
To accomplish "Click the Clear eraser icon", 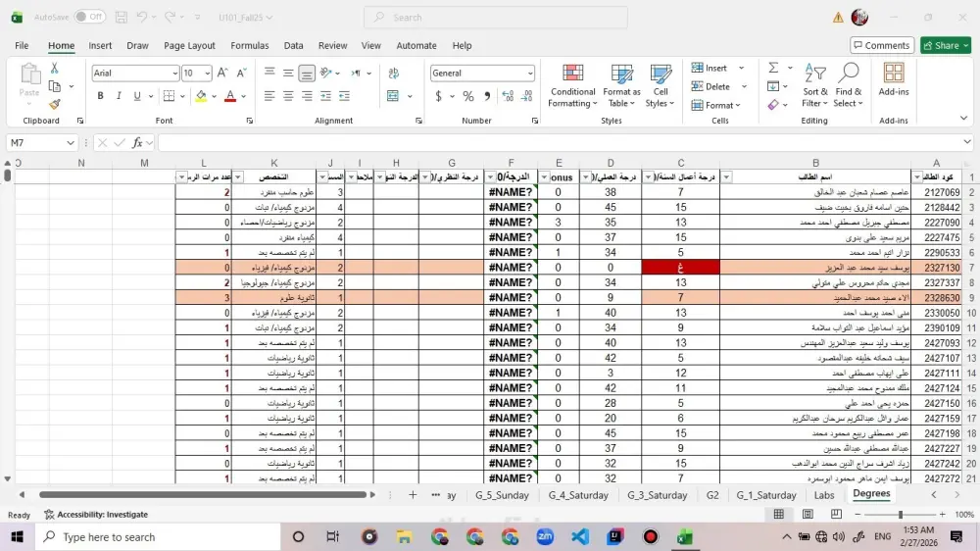I will (x=773, y=105).
